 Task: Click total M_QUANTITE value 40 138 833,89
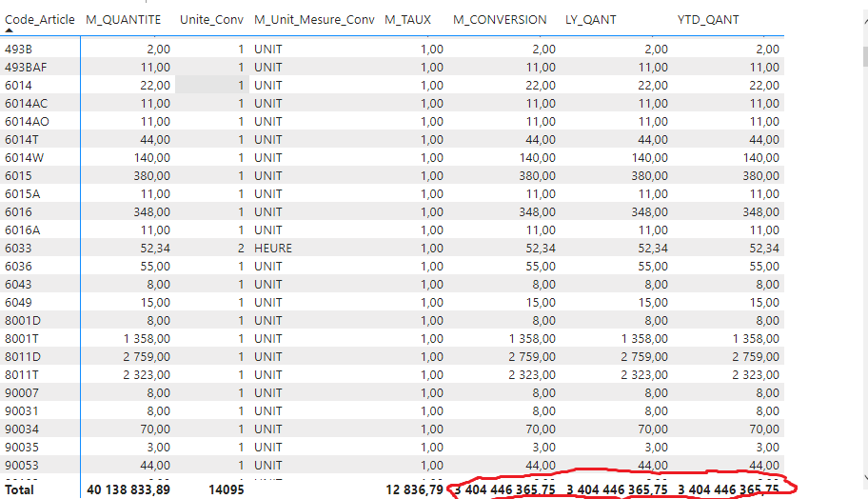pyautogui.click(x=128, y=489)
